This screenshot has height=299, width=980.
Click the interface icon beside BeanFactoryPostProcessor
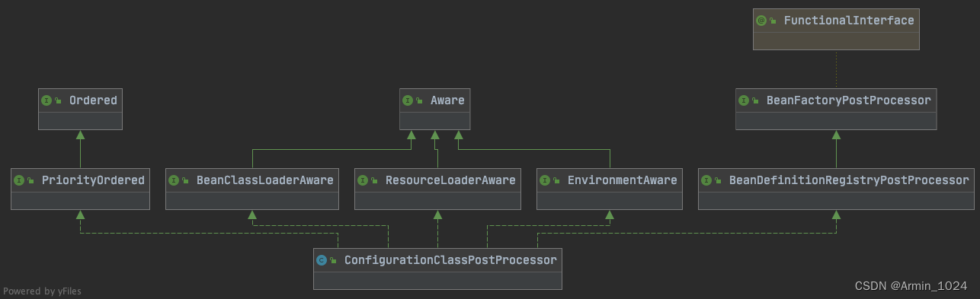tap(744, 100)
